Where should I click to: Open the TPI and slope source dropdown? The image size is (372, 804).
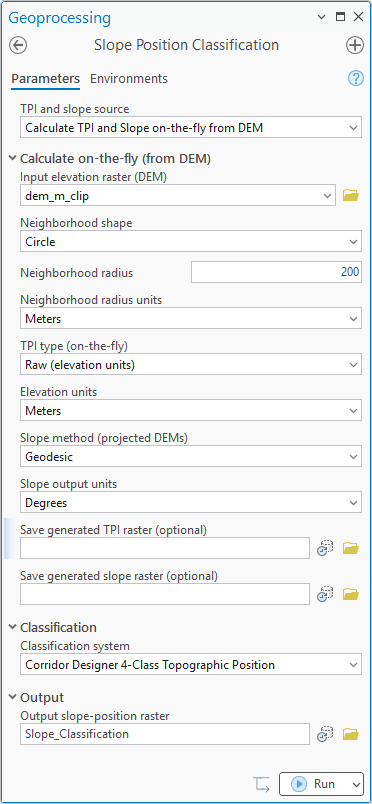(x=191, y=128)
